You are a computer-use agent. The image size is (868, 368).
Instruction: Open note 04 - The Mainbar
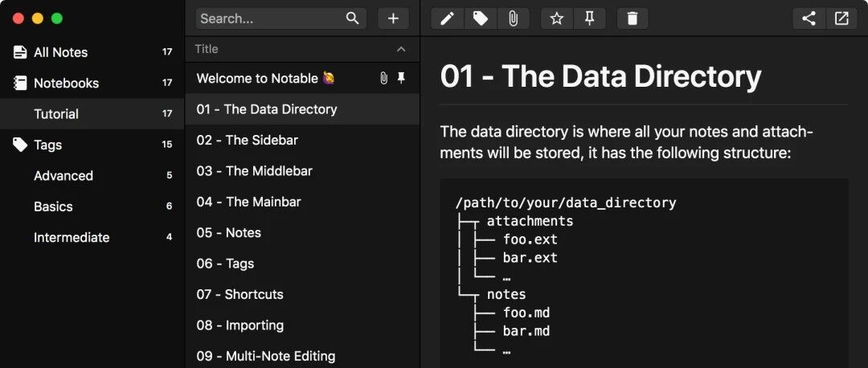[302, 202]
